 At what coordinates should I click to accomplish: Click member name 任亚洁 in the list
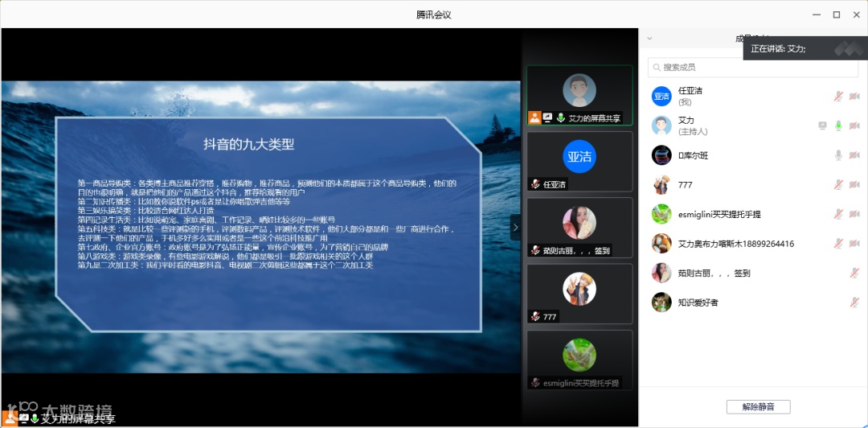tap(690, 91)
